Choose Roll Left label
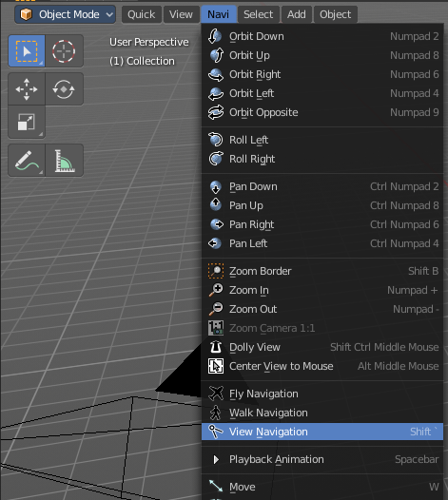Image resolution: width=448 pixels, height=500 pixels. click(248, 140)
